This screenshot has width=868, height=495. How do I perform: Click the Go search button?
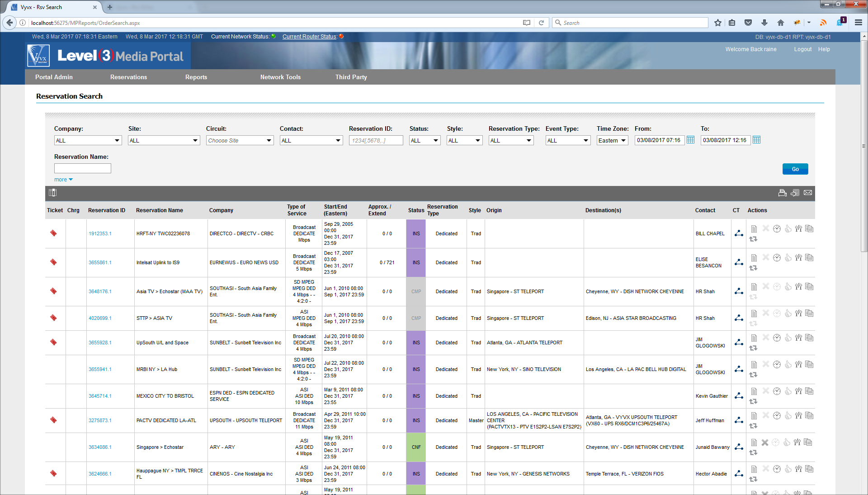click(x=795, y=169)
